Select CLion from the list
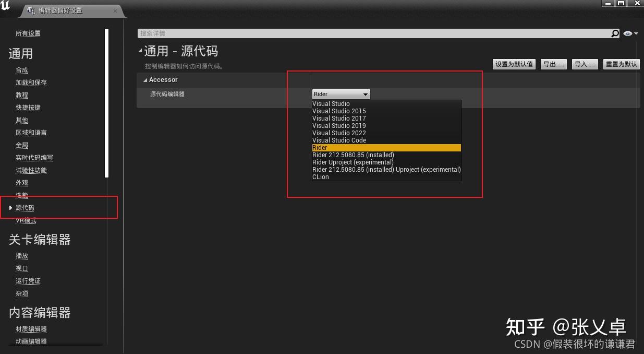 tap(386, 176)
